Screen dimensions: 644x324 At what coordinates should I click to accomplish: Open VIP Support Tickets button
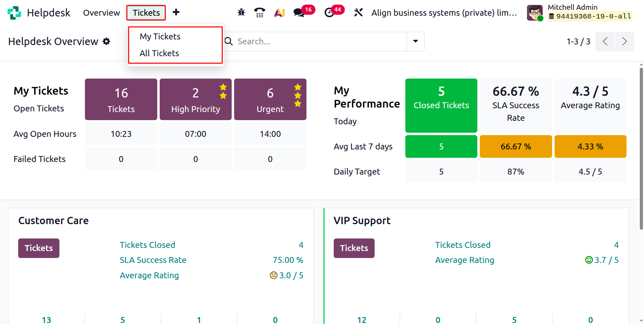point(354,248)
